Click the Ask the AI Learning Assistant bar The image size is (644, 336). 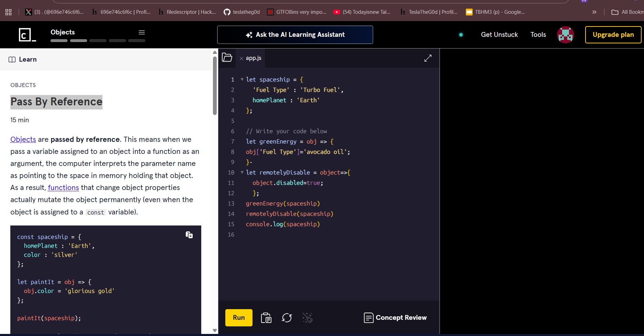click(295, 35)
